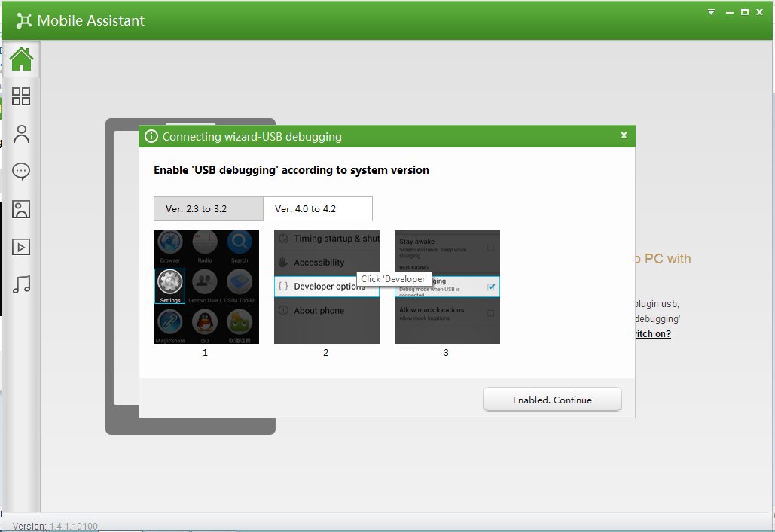This screenshot has height=532, width=775.
Task: Click the Radio icon in step 1 image
Action: [x=205, y=242]
